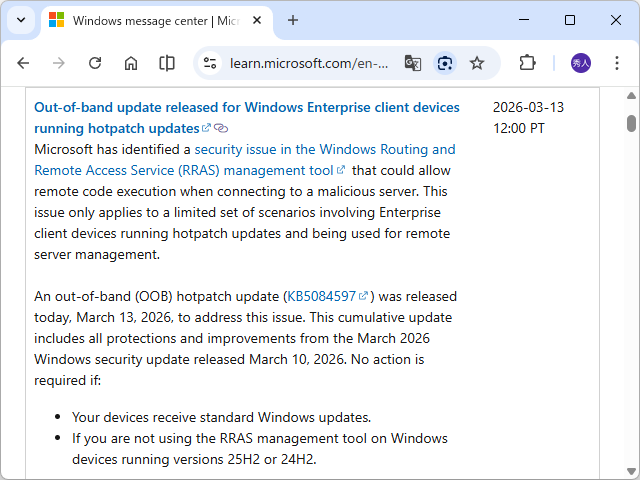The height and width of the screenshot is (480, 640).
Task: Close the Windows message center tab
Action: [x=259, y=20]
